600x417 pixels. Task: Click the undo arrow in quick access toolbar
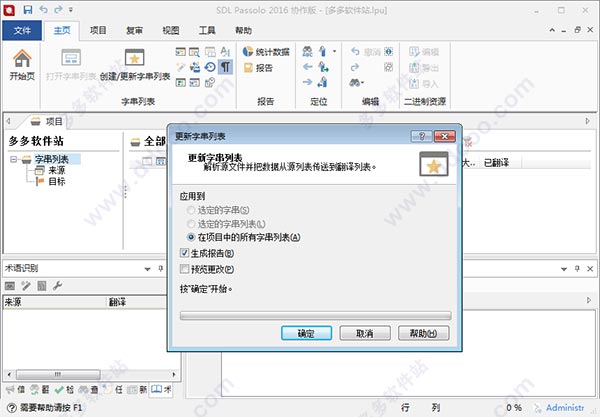[44, 10]
